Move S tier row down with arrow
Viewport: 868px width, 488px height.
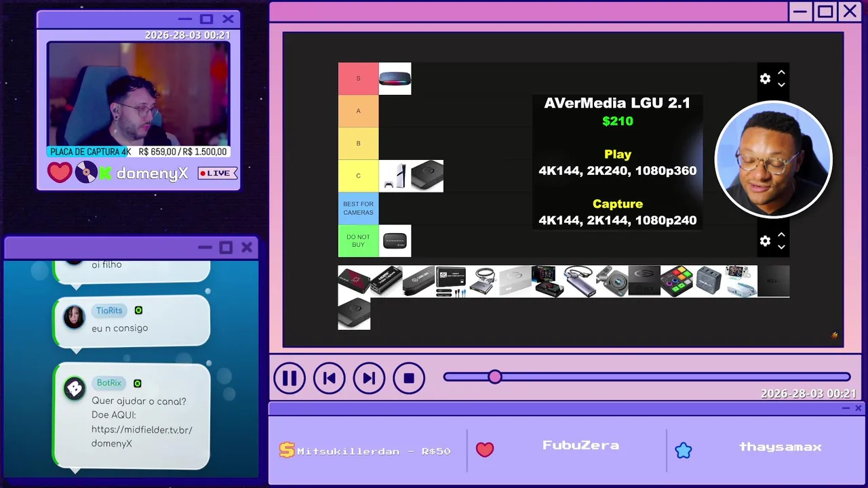781,85
